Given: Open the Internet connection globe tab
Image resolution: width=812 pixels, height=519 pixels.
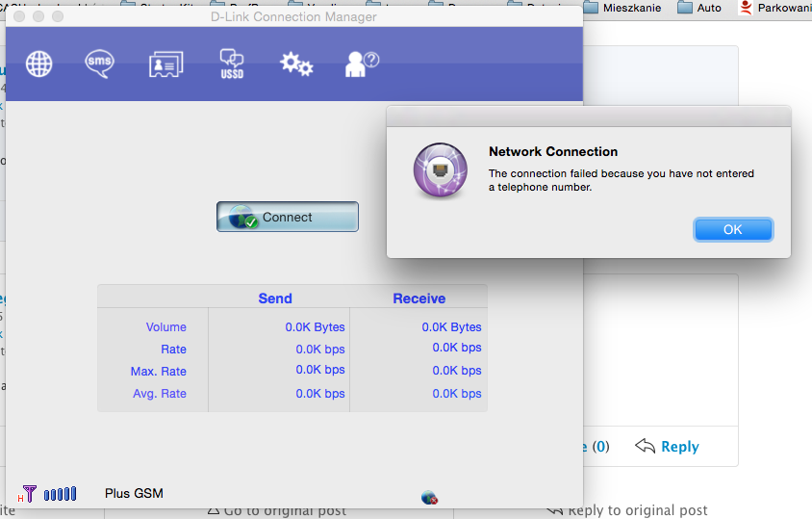Looking at the screenshot, I should (38, 65).
